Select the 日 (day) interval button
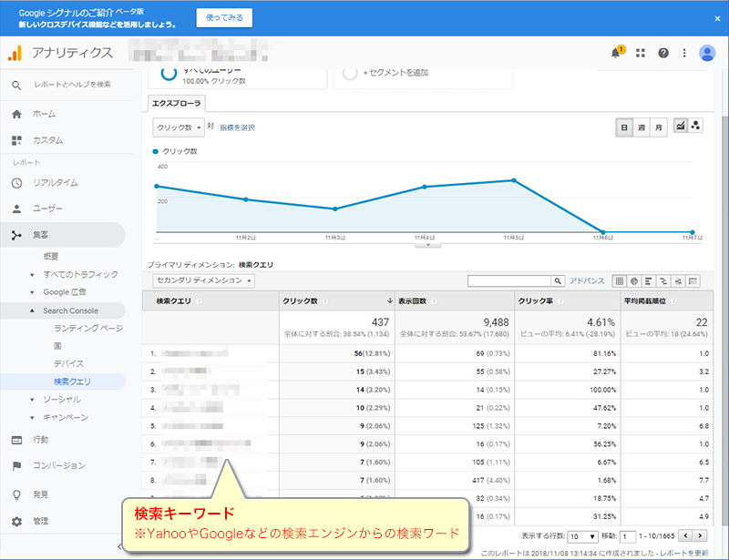Viewport: 729px width, 560px height. tap(624, 127)
